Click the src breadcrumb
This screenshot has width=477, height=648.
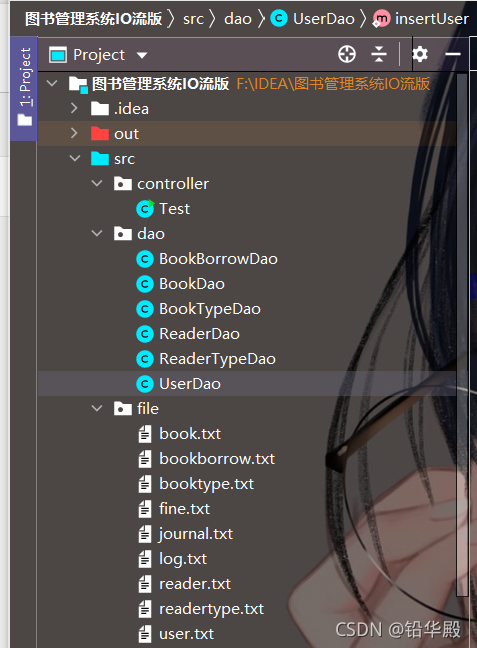tap(193, 19)
